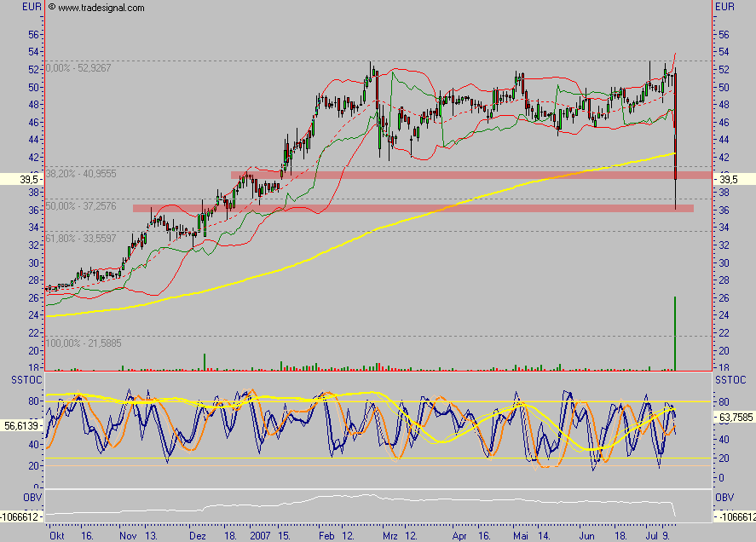Select the 2007 label on the date axis
Viewport: 756px width, 542px height.
click(x=261, y=536)
